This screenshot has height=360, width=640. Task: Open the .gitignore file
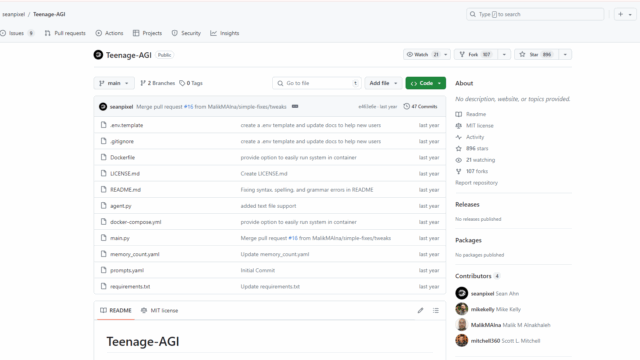click(x=122, y=142)
